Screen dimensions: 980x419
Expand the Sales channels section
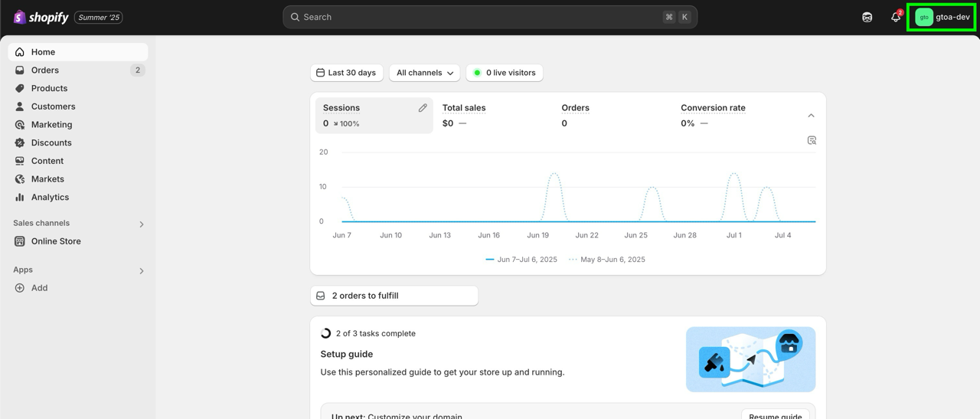(x=142, y=224)
